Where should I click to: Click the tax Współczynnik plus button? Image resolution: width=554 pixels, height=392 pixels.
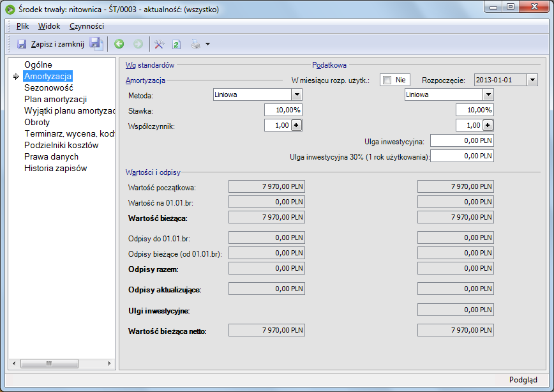coord(488,125)
